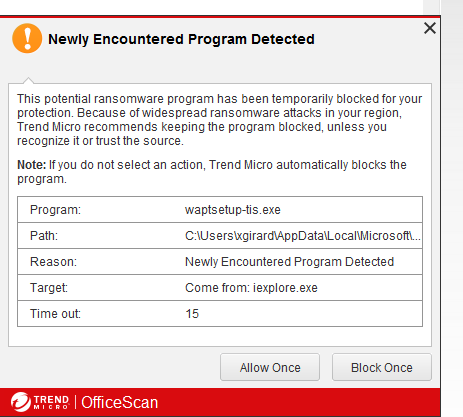Click the Path: label cell

[x=44, y=236]
